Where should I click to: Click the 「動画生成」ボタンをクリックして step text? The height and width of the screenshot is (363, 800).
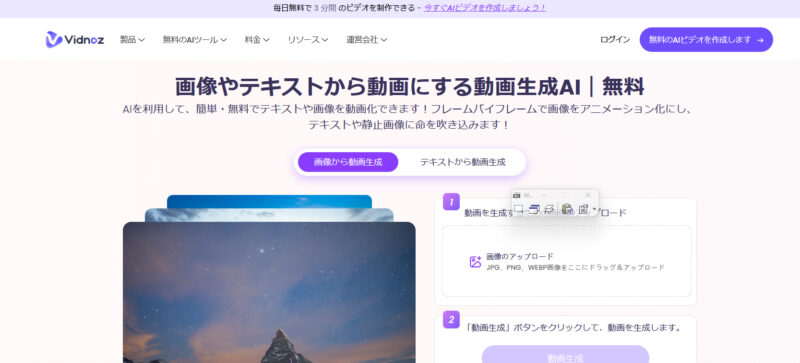(x=574, y=327)
